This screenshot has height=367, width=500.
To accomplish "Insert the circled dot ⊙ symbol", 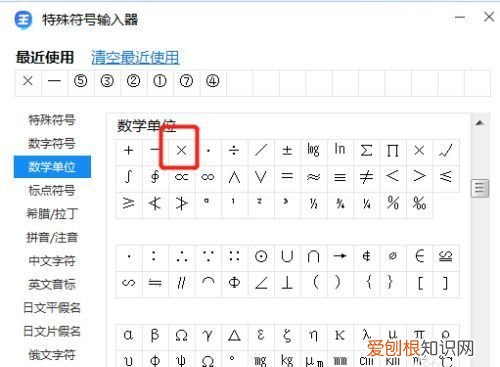I will 261,257.
